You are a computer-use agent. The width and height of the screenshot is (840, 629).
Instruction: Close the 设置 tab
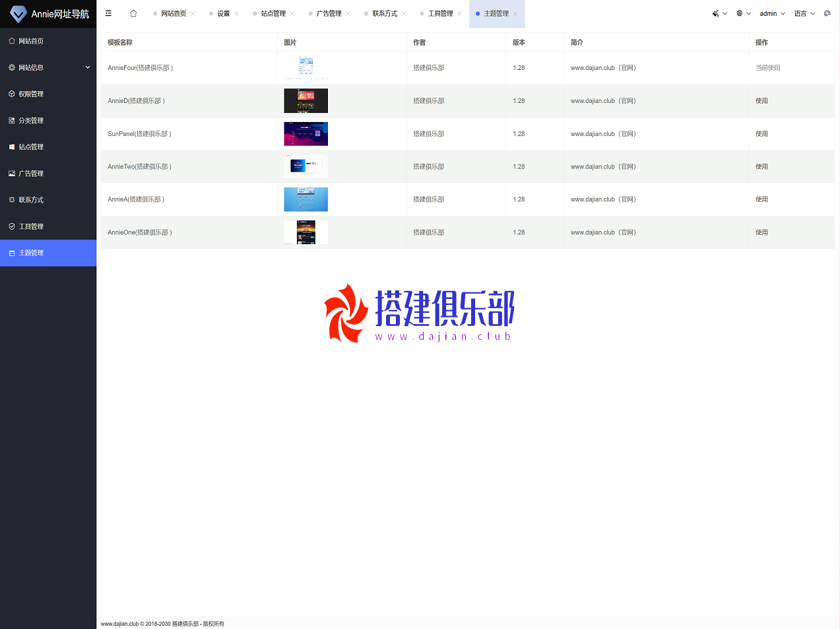(236, 14)
